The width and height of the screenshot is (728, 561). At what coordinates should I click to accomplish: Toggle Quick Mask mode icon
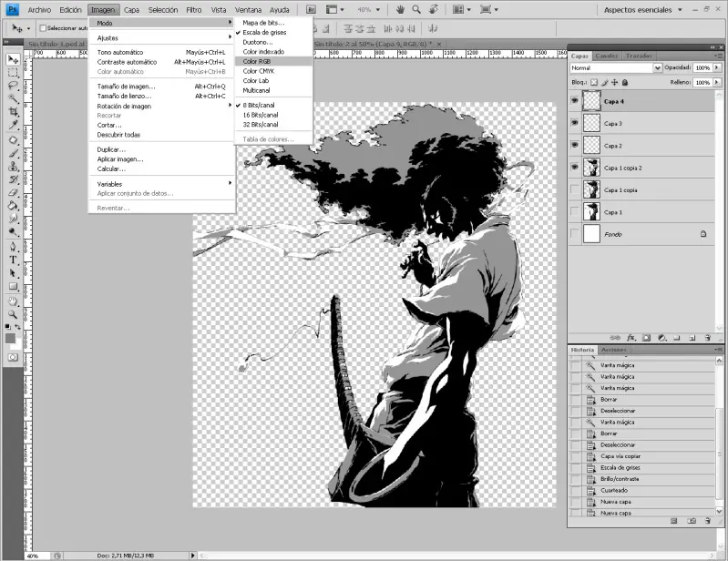(13, 357)
